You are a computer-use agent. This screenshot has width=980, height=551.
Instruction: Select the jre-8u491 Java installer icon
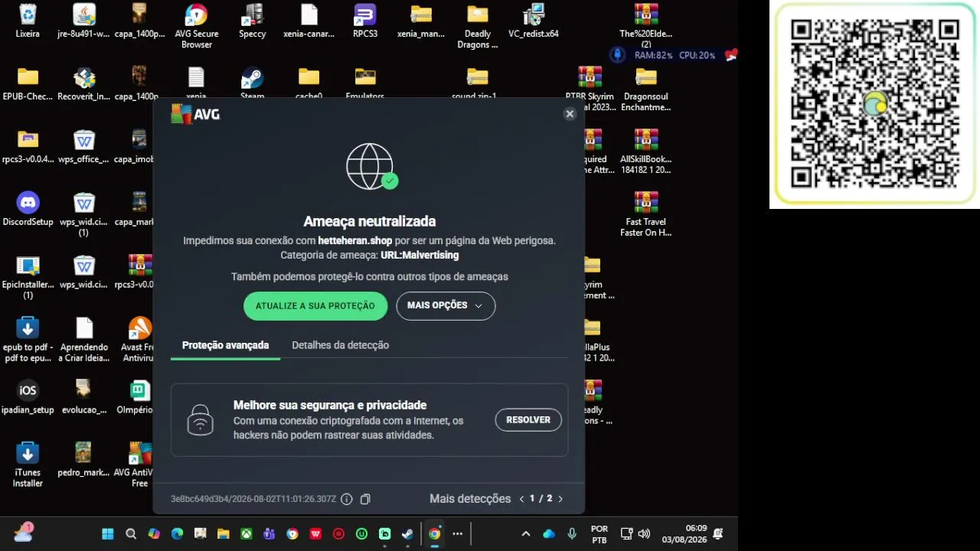point(83,21)
